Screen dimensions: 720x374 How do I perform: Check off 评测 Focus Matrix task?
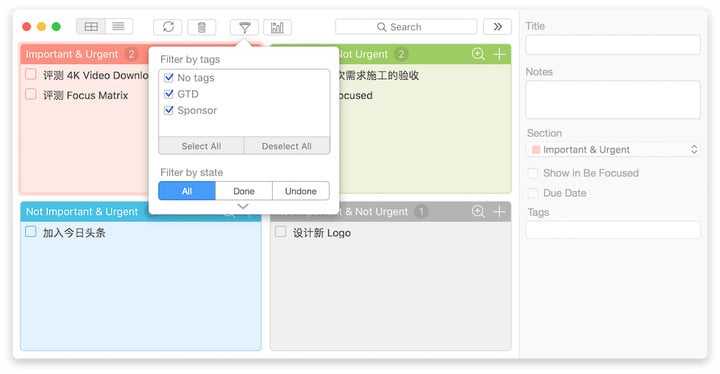tap(31, 94)
